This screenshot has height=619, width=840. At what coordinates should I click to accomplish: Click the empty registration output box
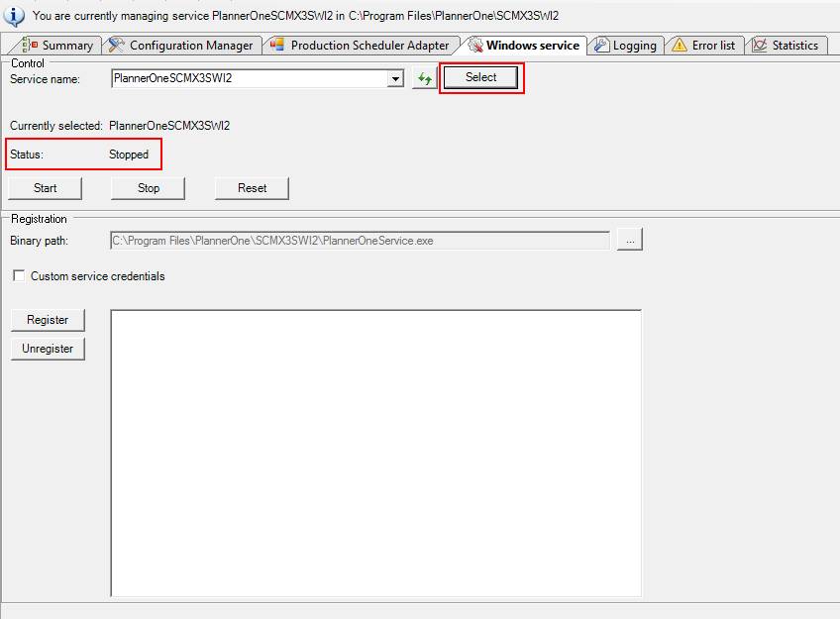coord(376,453)
